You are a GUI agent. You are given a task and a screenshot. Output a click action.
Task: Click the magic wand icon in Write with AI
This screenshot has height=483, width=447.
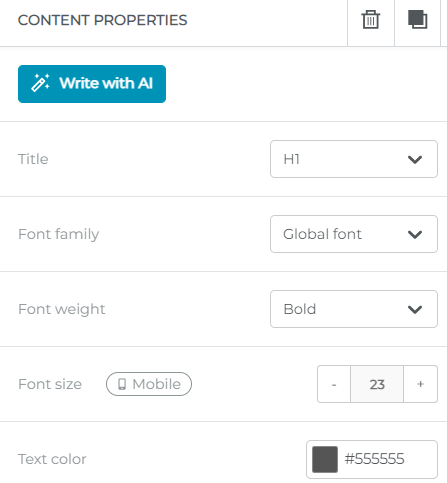(40, 83)
